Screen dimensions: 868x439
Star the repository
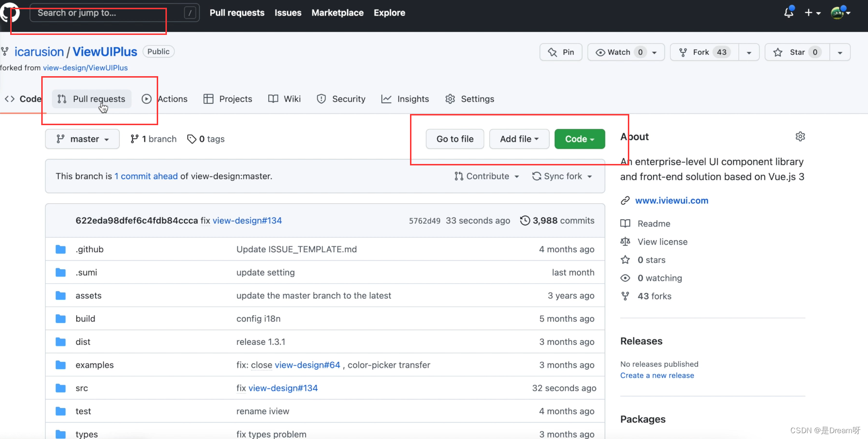click(x=797, y=52)
